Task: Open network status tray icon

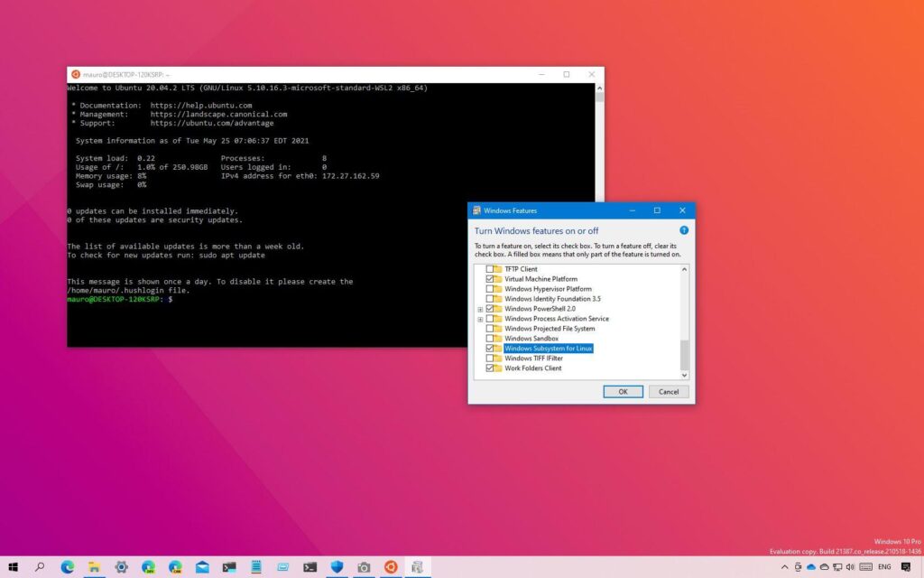Action: point(837,567)
